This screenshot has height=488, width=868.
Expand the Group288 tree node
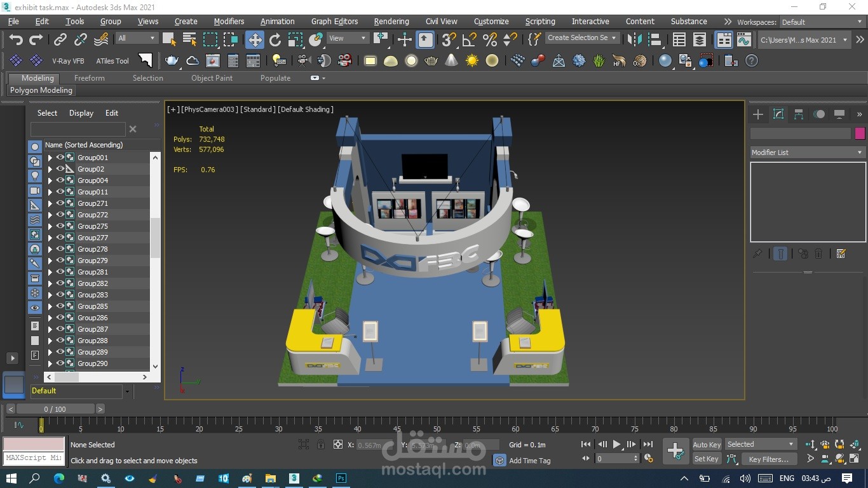tap(50, 341)
